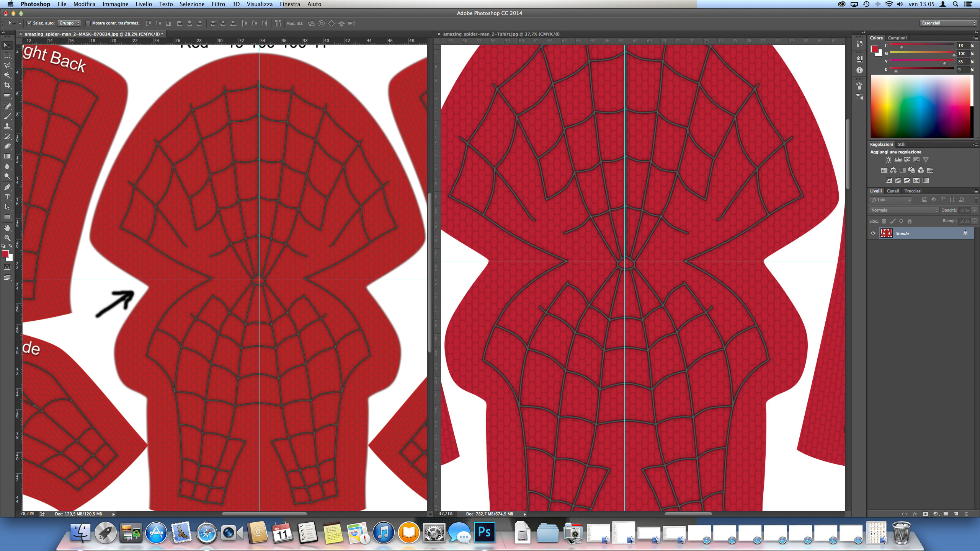Open the Livello menu
The width and height of the screenshot is (980, 551).
(144, 4)
